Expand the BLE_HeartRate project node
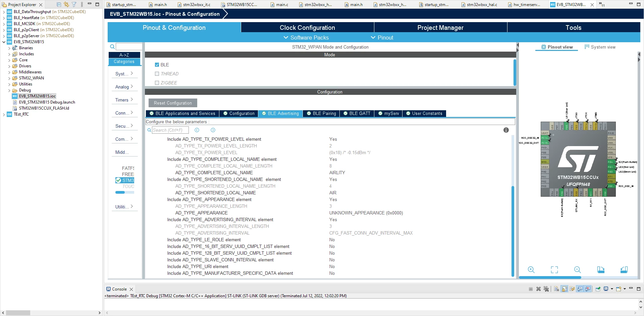 pos(4,18)
